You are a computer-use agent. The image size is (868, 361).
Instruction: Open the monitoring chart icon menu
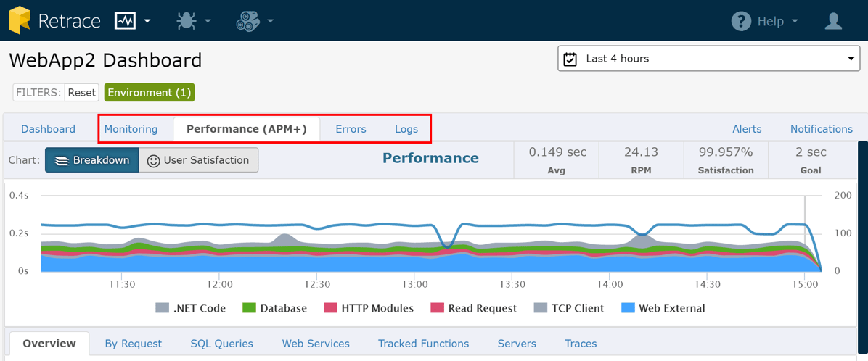pyautogui.click(x=126, y=21)
